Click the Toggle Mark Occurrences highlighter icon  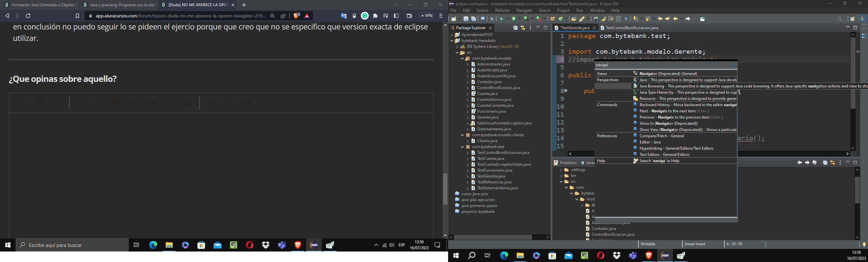click(604, 19)
